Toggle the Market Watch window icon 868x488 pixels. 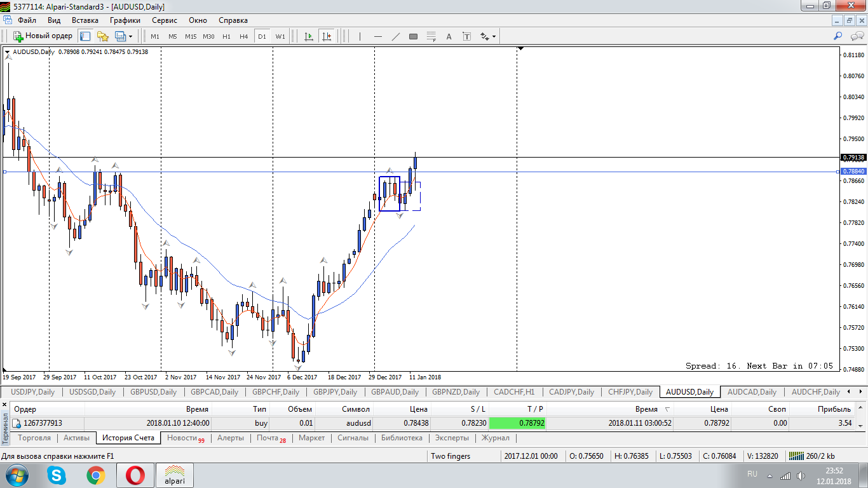pyautogui.click(x=85, y=36)
